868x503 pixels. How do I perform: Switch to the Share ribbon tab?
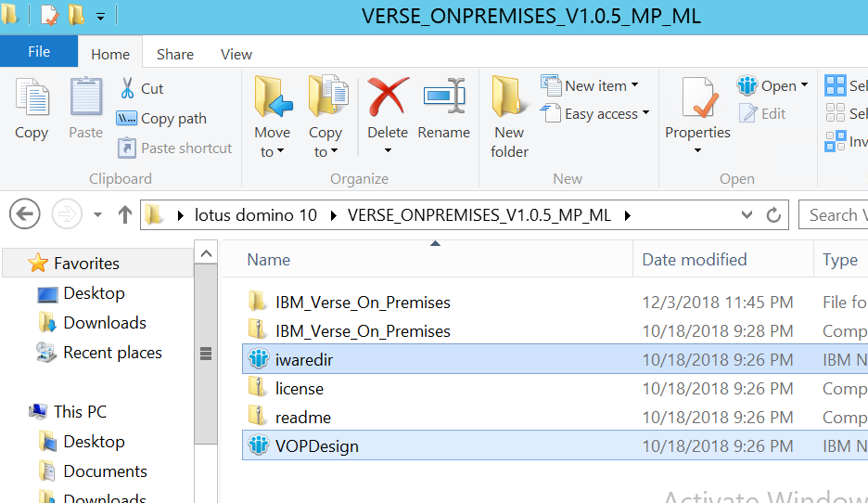coord(175,54)
